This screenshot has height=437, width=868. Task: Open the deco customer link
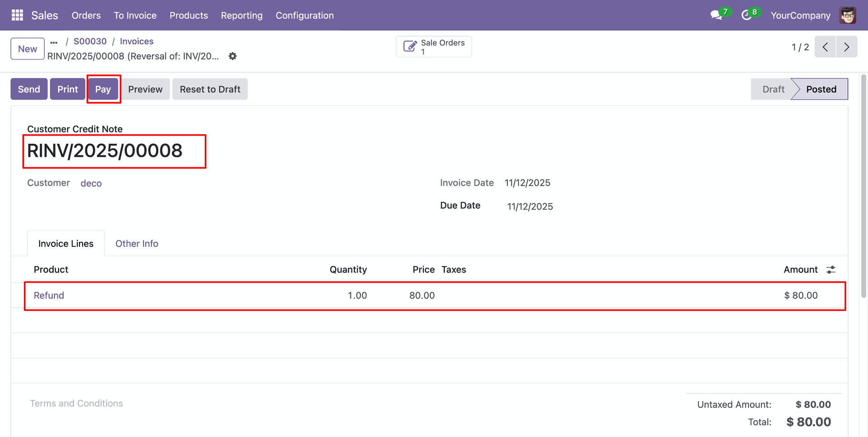(x=91, y=183)
